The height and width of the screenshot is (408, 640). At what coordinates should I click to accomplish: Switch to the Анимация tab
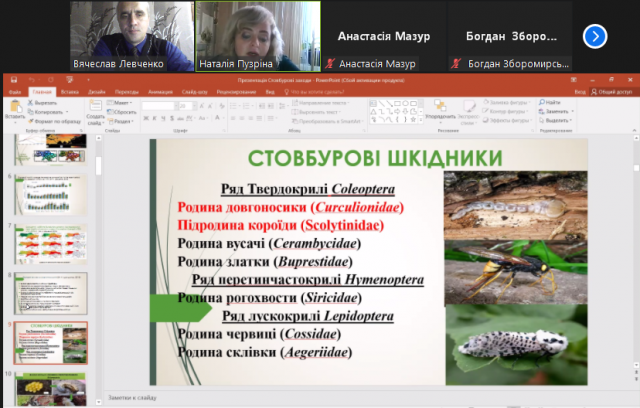[160, 92]
